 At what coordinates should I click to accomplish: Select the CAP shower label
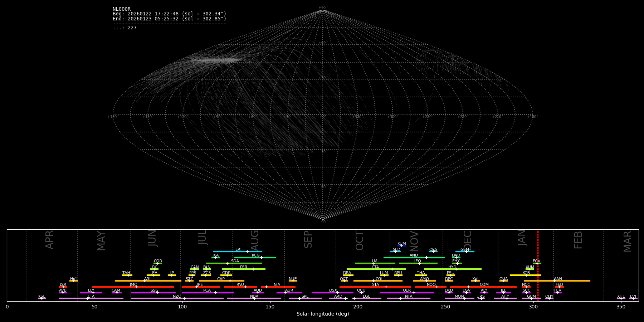(221, 279)
